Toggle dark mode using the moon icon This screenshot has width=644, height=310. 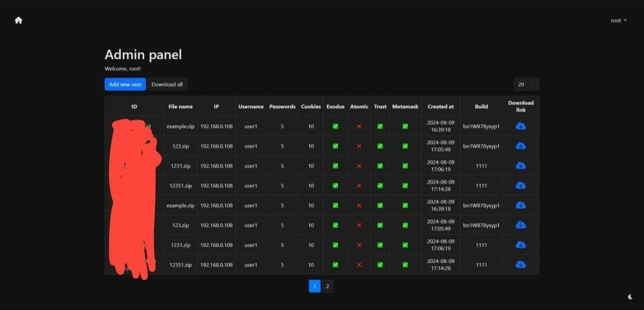630,296
